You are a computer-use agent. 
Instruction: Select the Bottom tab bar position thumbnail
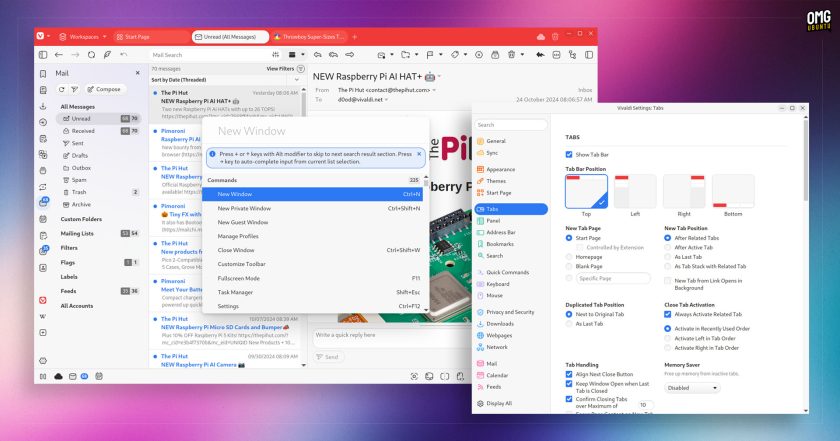733,191
